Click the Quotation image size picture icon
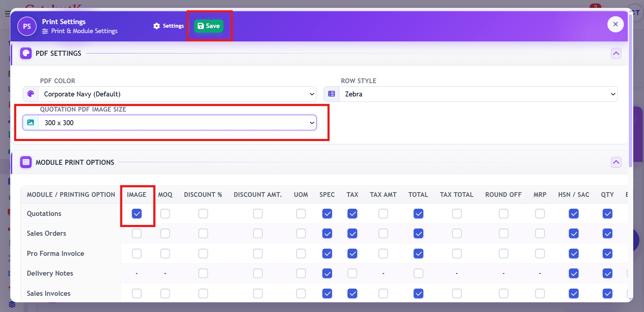Screen dimensions: 644x312 coord(31,123)
